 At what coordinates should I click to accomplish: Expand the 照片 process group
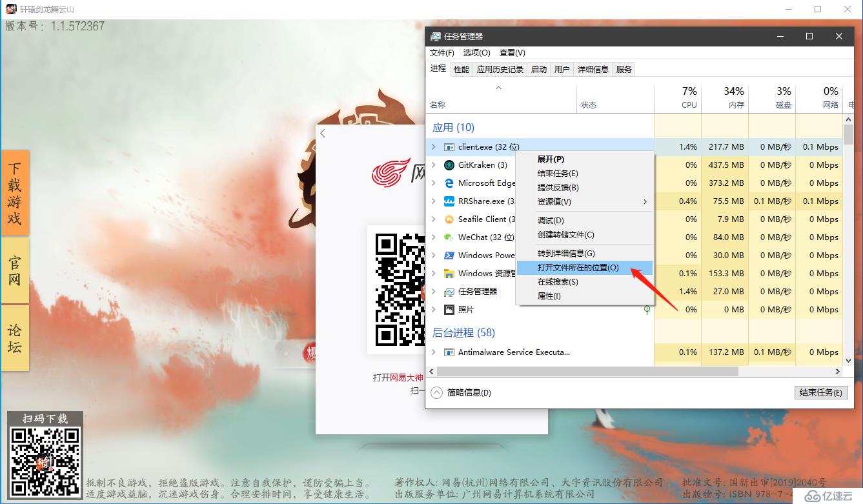(434, 310)
